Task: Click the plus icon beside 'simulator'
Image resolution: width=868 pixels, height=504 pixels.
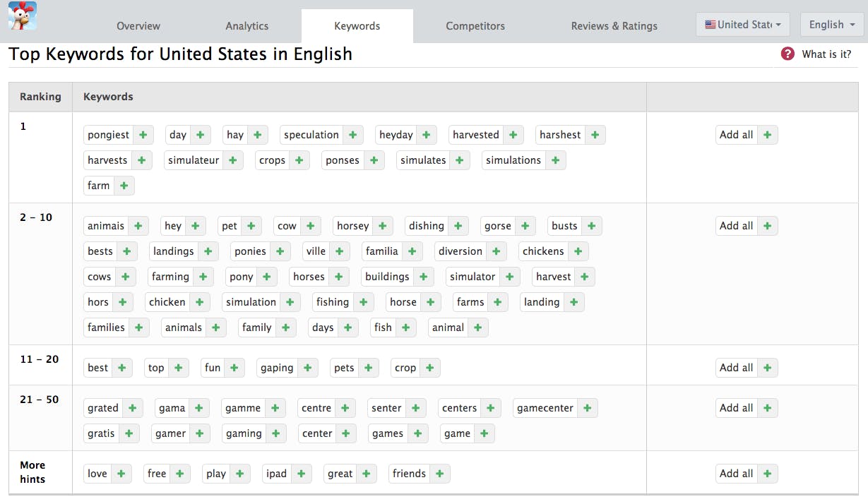Action: tap(509, 277)
